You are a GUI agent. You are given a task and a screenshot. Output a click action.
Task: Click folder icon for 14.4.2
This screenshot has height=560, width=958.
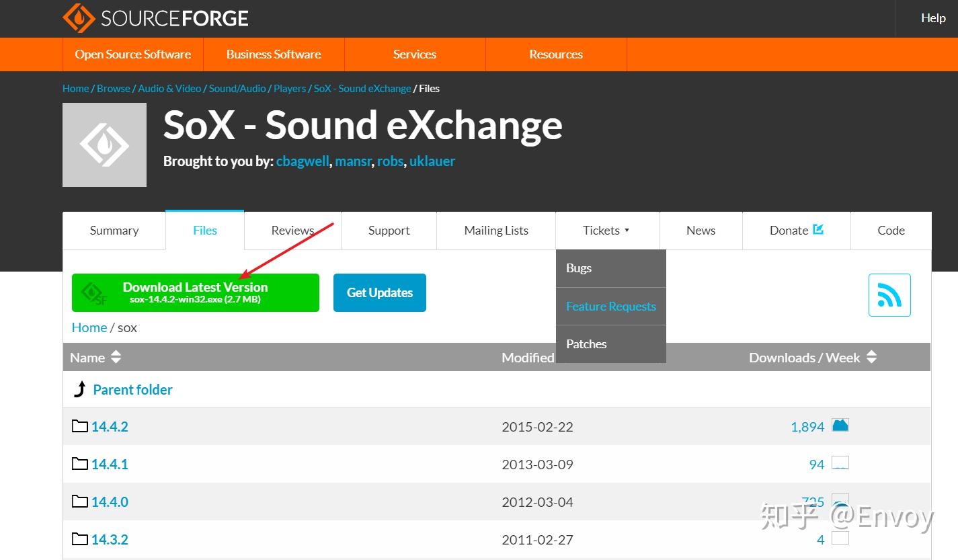(80, 426)
